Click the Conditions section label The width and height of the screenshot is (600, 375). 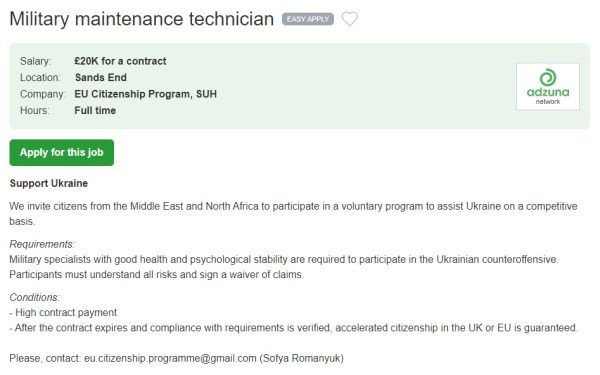[x=34, y=297]
